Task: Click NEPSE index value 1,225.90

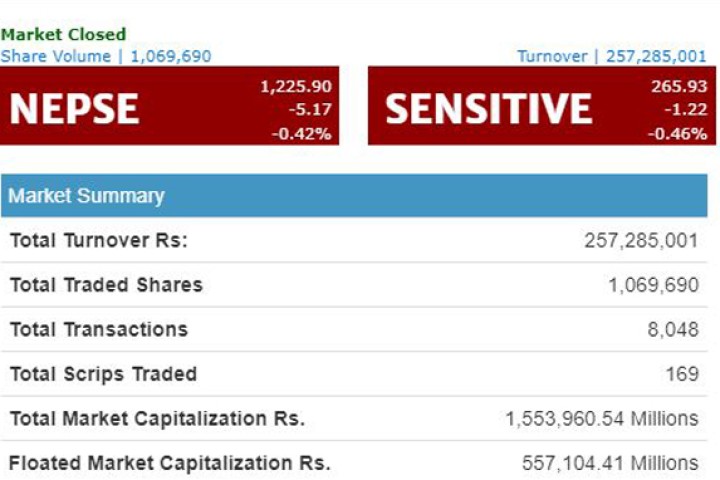Action: [295, 87]
